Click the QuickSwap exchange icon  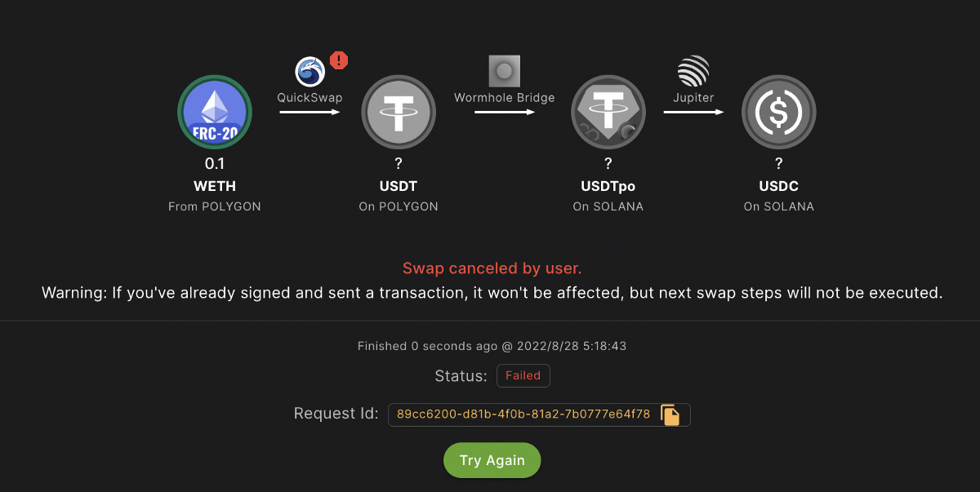(309, 73)
